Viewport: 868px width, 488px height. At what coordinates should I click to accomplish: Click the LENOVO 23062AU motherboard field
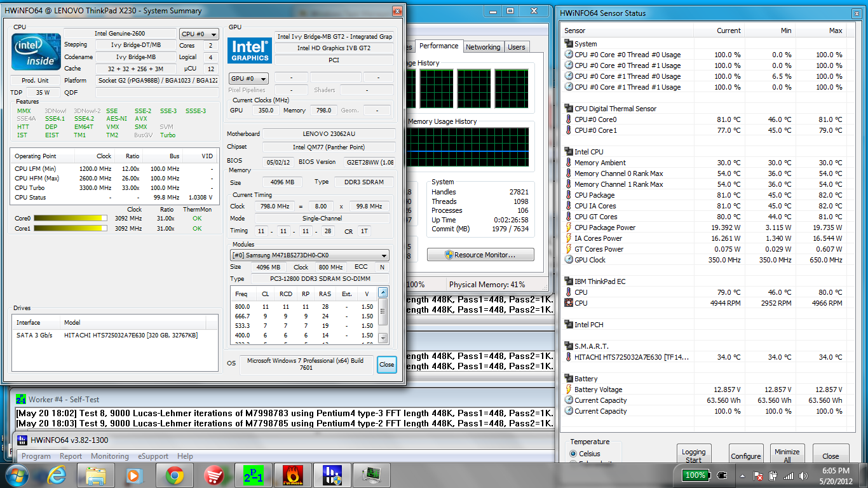[329, 134]
